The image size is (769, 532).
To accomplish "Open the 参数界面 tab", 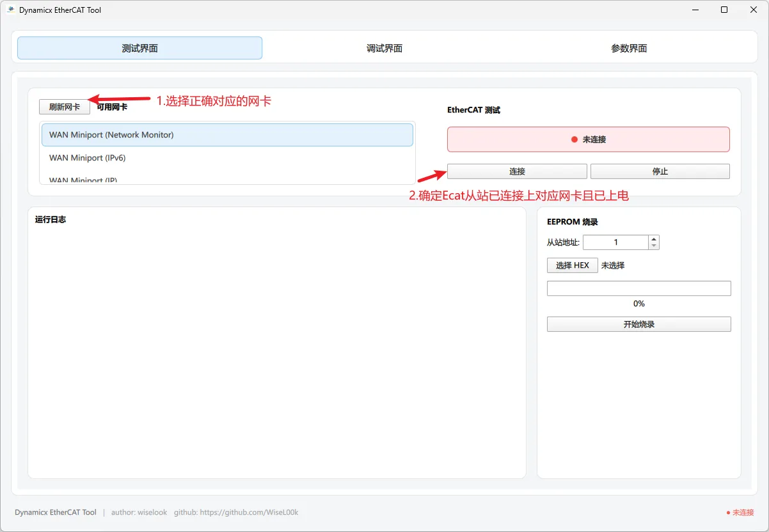I will tap(629, 48).
